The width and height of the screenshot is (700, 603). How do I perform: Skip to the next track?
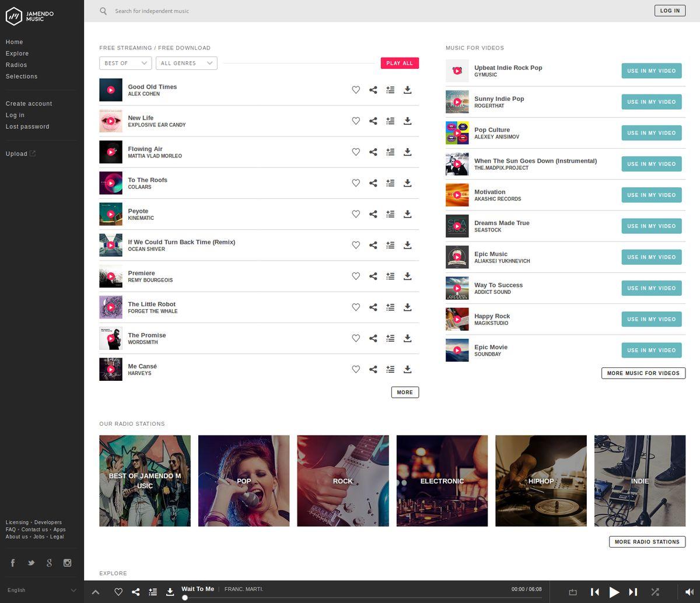click(633, 592)
